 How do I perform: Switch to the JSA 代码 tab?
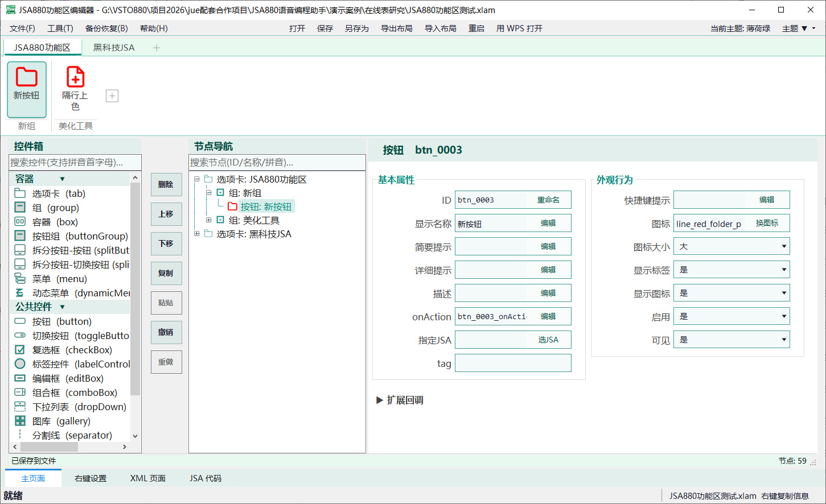(x=206, y=478)
